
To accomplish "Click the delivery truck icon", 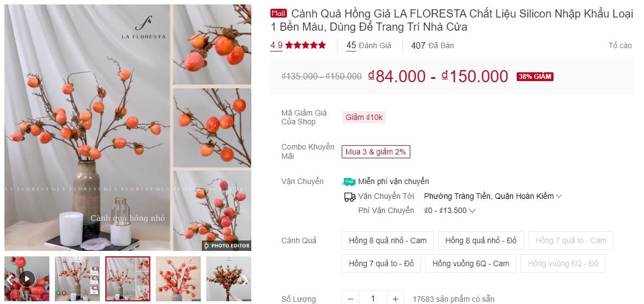I will pyautogui.click(x=349, y=197).
